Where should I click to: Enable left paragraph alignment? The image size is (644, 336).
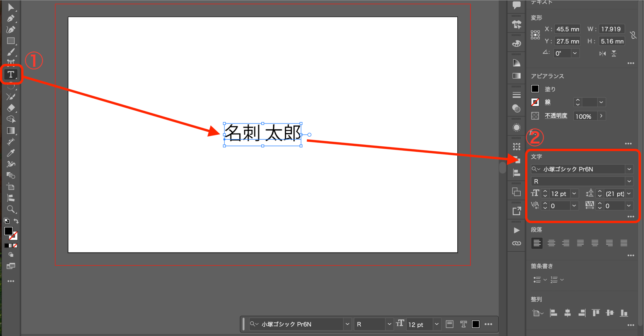coord(537,243)
